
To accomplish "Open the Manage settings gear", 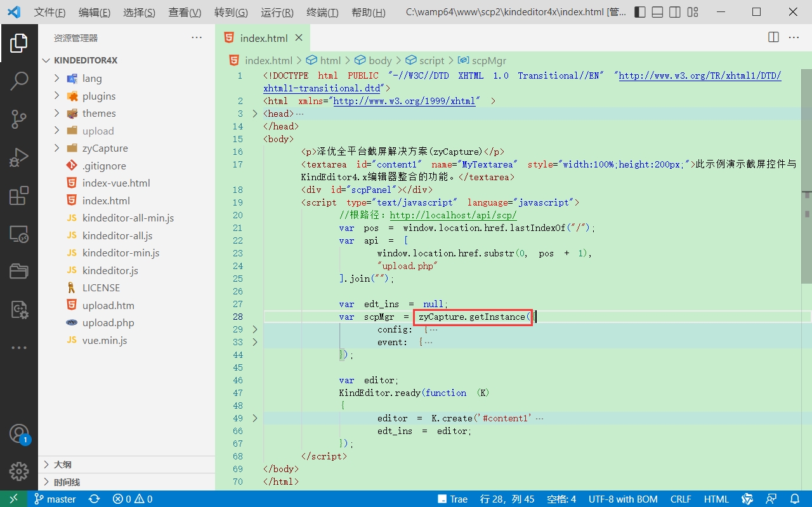I will (x=19, y=471).
